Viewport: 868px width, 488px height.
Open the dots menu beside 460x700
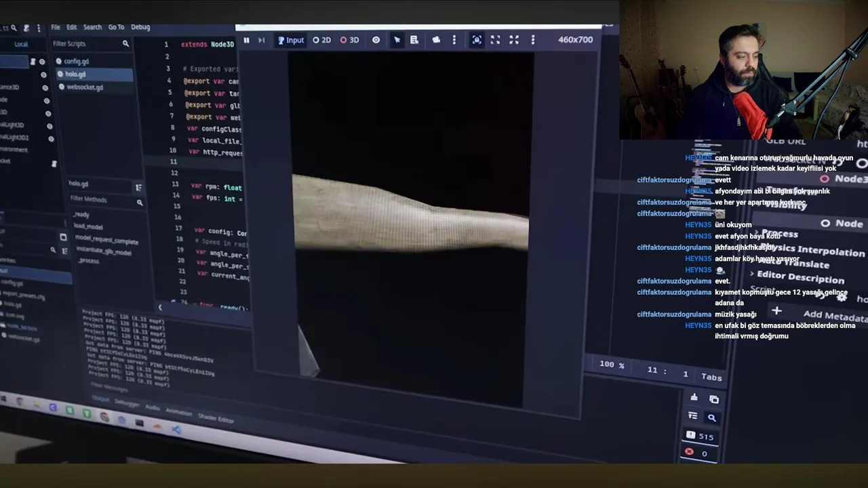point(532,40)
